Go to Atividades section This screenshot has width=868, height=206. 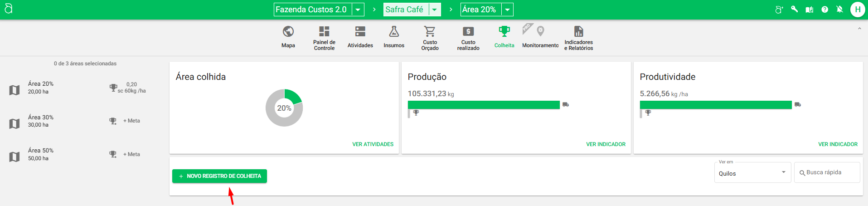[360, 32]
